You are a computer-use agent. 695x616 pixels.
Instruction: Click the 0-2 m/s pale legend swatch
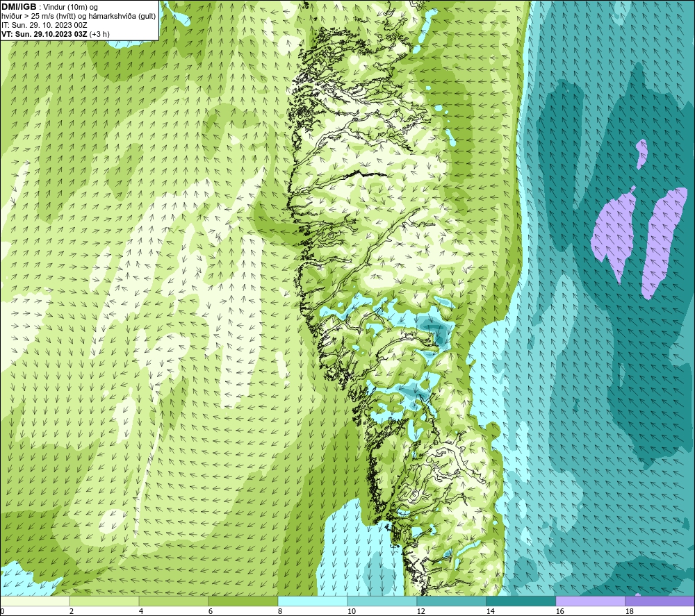click(x=35, y=601)
